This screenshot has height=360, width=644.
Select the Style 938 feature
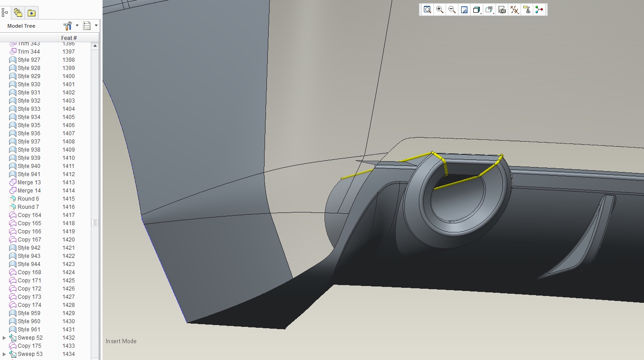pos(29,150)
